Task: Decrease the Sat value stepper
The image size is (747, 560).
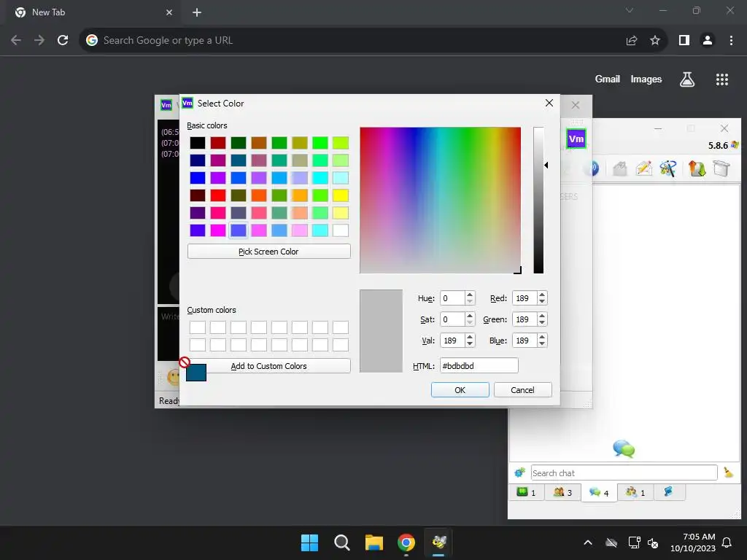Action: 470,322
